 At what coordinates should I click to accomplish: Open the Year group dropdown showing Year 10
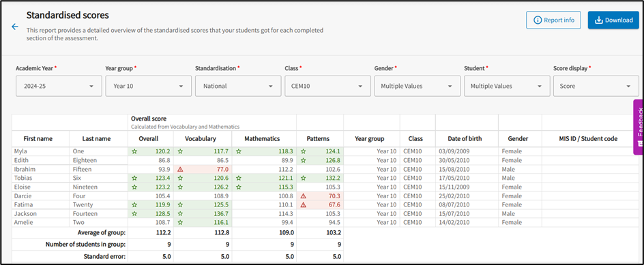tap(148, 86)
